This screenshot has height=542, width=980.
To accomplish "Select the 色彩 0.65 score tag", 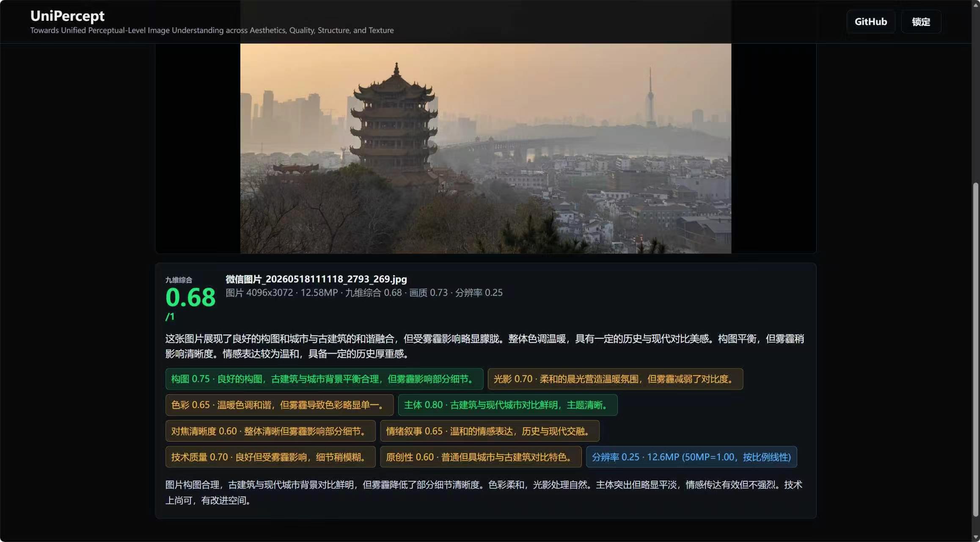I will coord(279,405).
